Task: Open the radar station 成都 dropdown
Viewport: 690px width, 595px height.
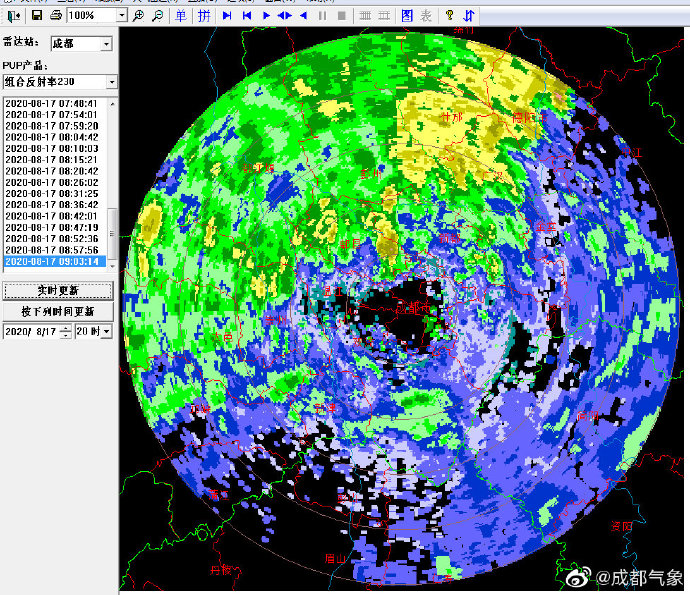Action: 106,44
